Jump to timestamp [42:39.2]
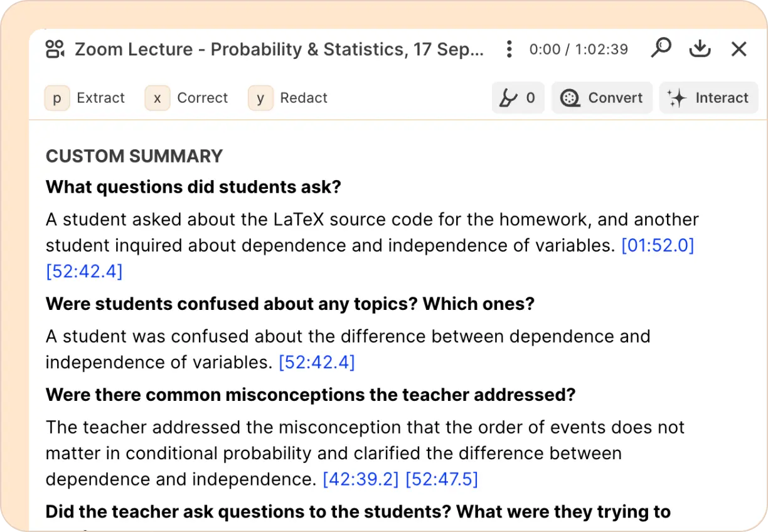This screenshot has height=532, width=768. 361,479
